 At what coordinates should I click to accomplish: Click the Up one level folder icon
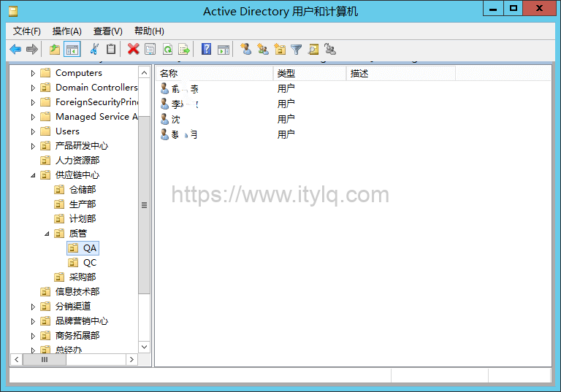click(55, 49)
